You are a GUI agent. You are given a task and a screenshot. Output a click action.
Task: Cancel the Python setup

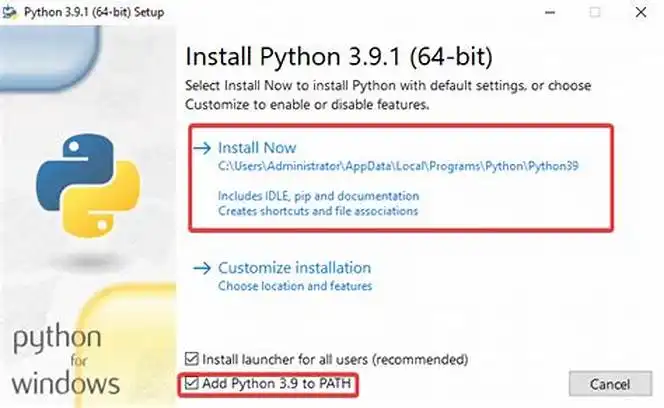(x=610, y=384)
